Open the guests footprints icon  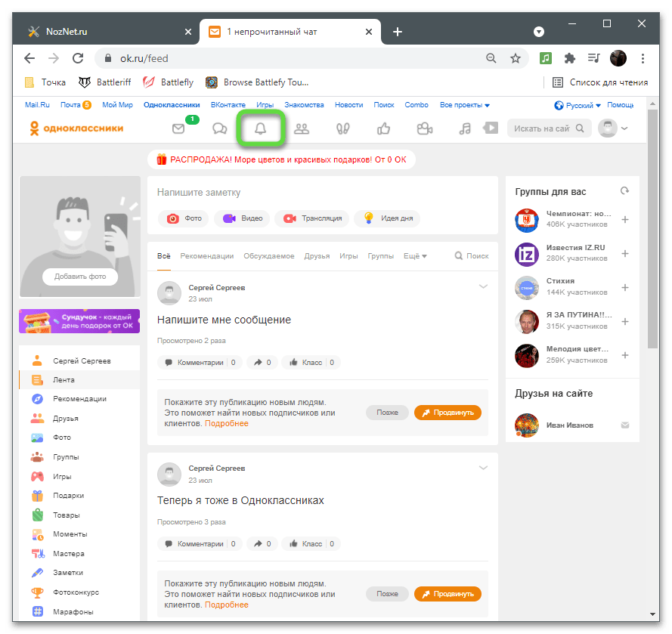(x=343, y=128)
